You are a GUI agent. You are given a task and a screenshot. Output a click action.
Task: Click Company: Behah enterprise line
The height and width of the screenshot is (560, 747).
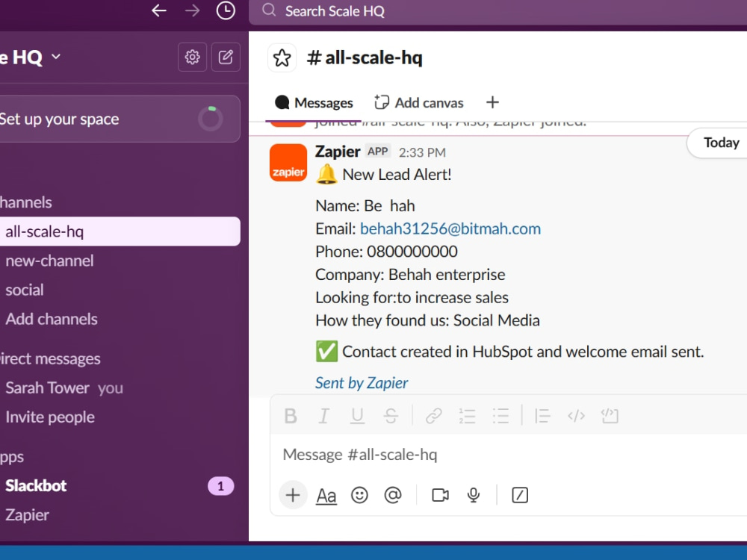(x=410, y=275)
